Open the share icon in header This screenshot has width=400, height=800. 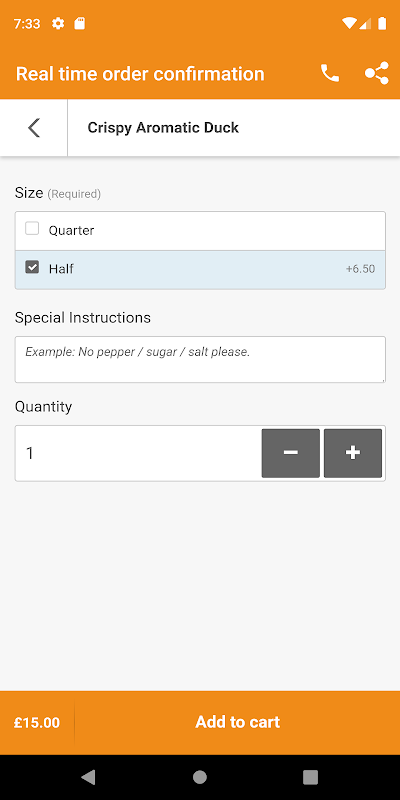[377, 74]
